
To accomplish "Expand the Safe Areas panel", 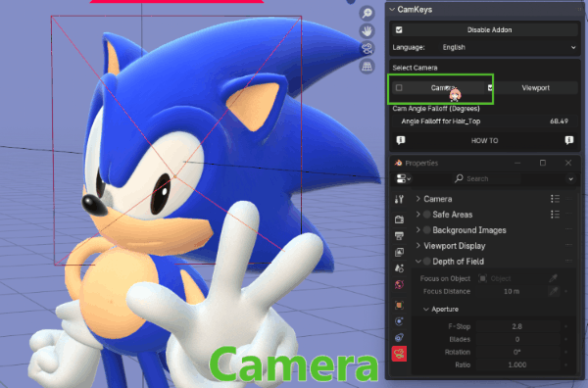I will pos(417,215).
